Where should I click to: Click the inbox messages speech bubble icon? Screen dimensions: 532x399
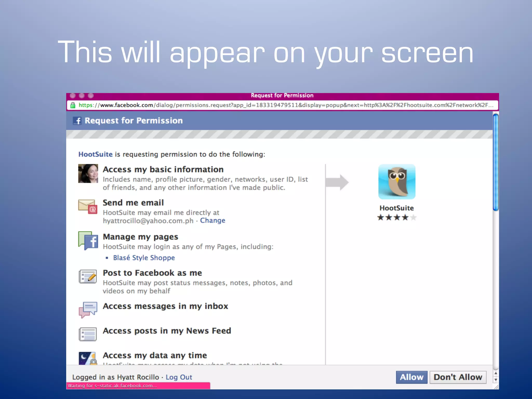pyautogui.click(x=88, y=310)
